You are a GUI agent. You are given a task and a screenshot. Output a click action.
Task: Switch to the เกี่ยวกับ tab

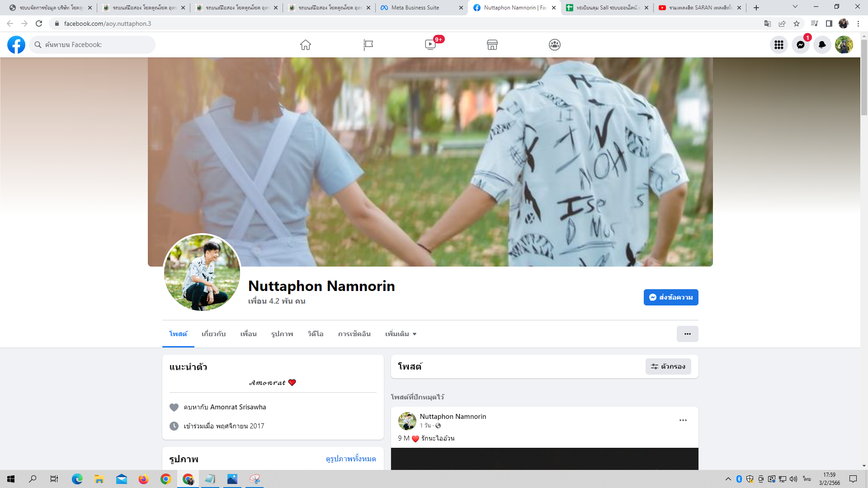213,334
